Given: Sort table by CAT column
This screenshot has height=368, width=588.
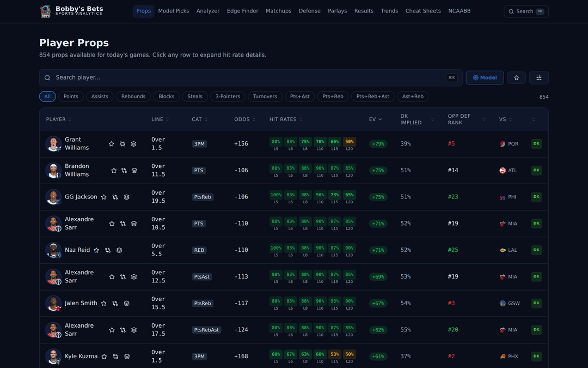Looking at the screenshot, I should [200, 119].
